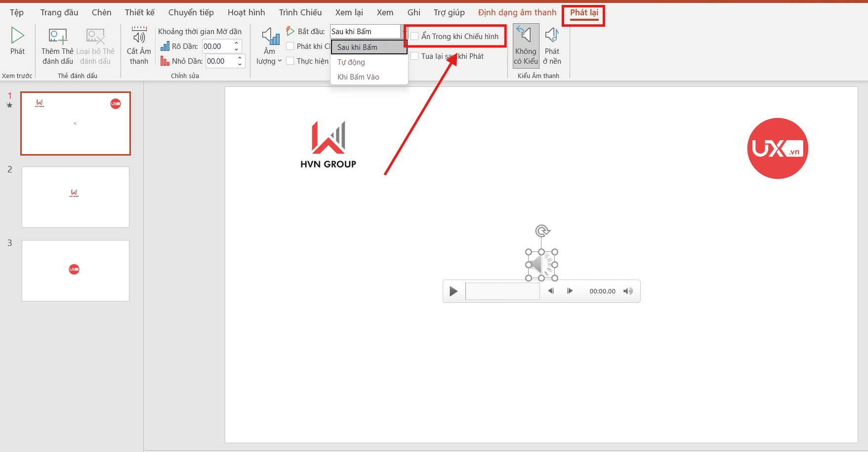Open the Cắt Âm thanh trim tool
Screen dimensions: 868x452
click(x=139, y=36)
